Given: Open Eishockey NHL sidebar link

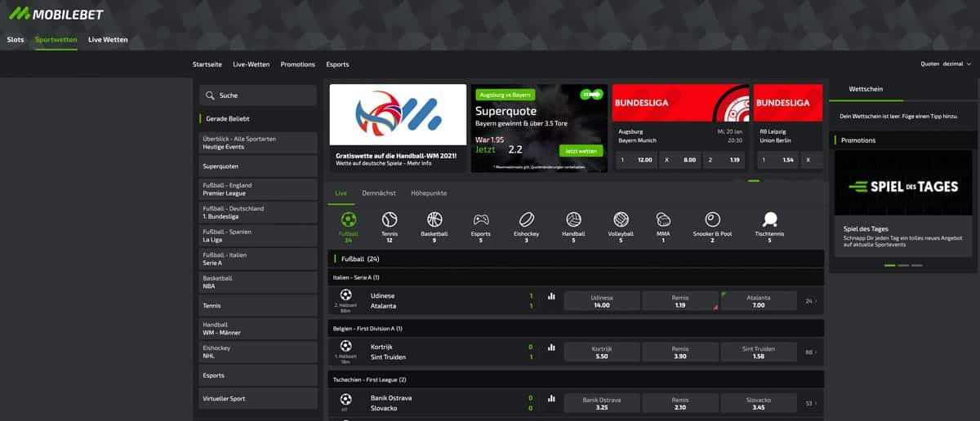Looking at the screenshot, I should click(x=258, y=352).
